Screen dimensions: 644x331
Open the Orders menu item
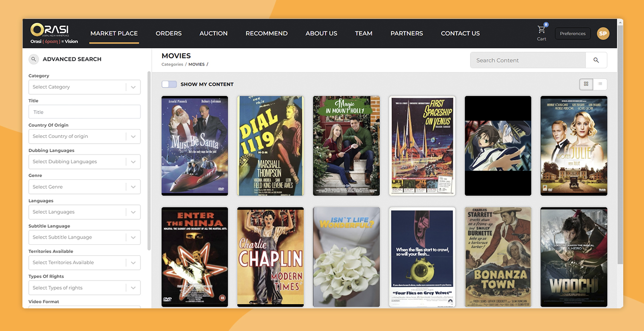pyautogui.click(x=169, y=33)
